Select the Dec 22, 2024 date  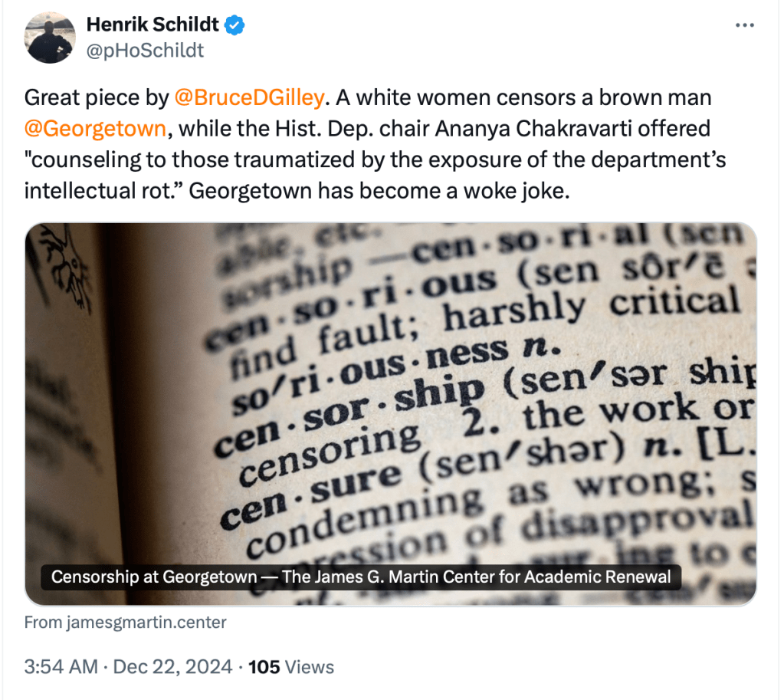pos(172,667)
